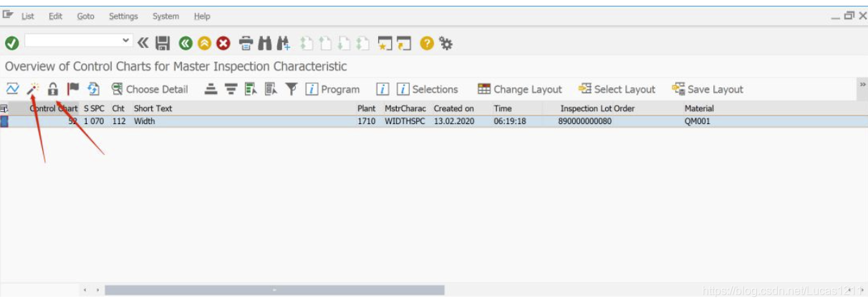The image size is (868, 304).
Task: Select the Width row marker box
Action: point(4,121)
